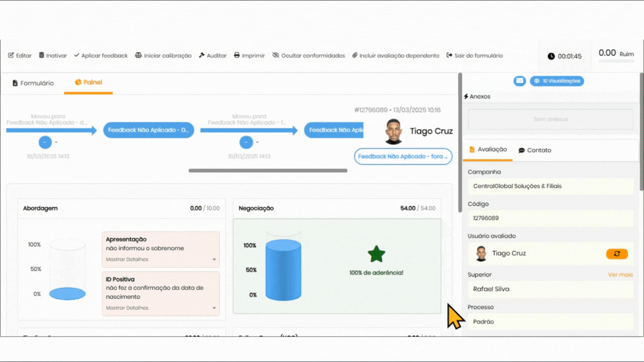Click the Editar pencil icon

(11, 56)
